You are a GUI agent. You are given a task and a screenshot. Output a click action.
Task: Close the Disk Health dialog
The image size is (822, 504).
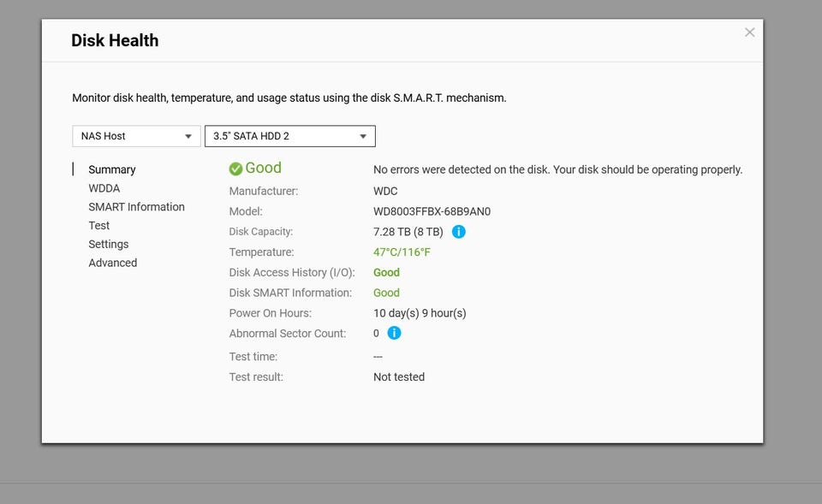(750, 33)
